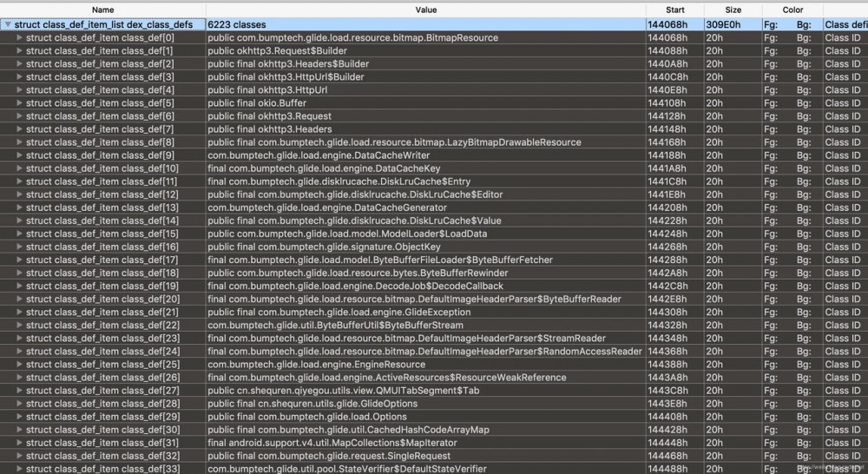Sort by the Value column header
The image size is (868, 474).
pos(425,10)
